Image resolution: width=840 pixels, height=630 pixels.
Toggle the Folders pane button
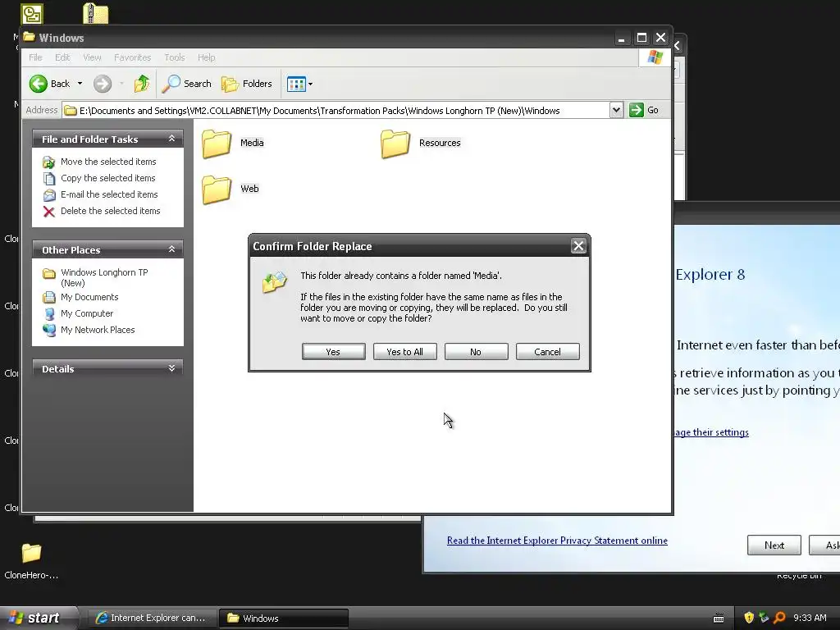(x=247, y=84)
